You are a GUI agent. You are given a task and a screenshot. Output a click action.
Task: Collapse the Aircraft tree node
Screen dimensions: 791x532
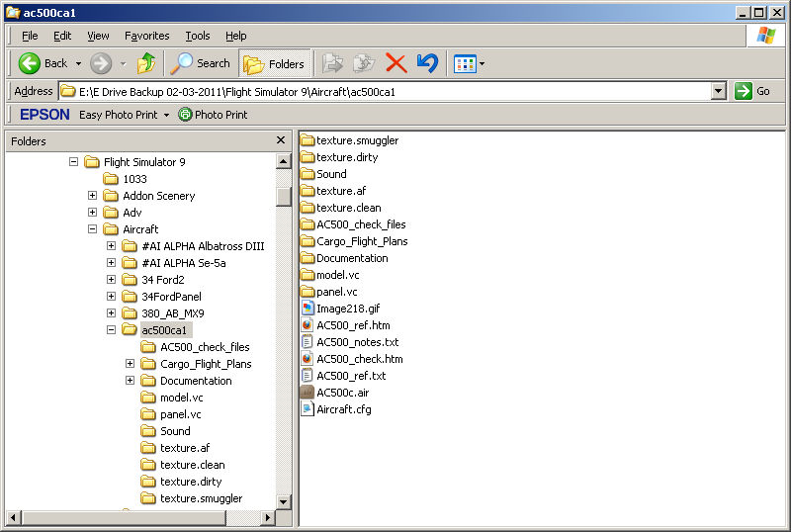(x=92, y=228)
